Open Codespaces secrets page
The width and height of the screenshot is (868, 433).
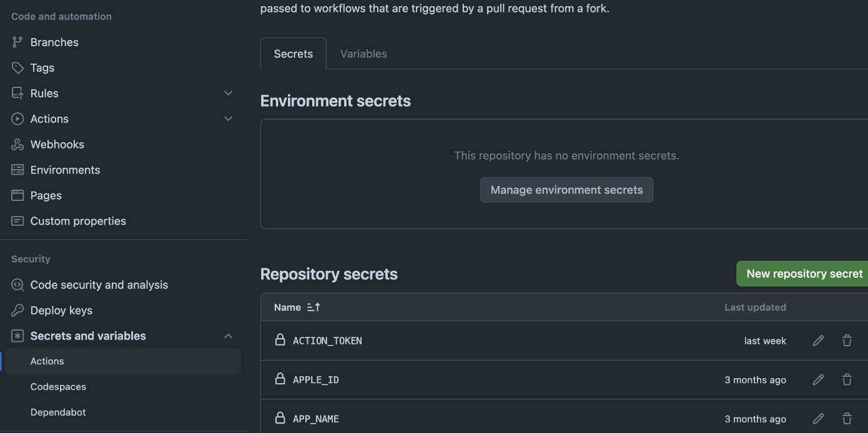(58, 387)
